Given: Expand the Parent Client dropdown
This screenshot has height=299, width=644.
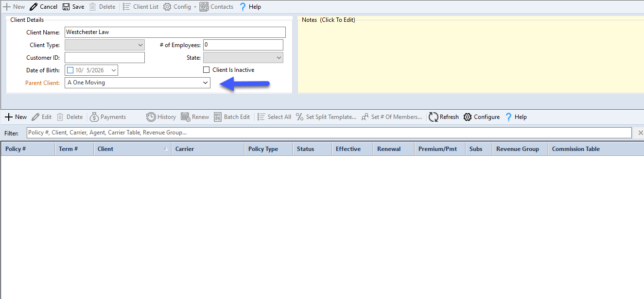Looking at the screenshot, I should tap(205, 83).
